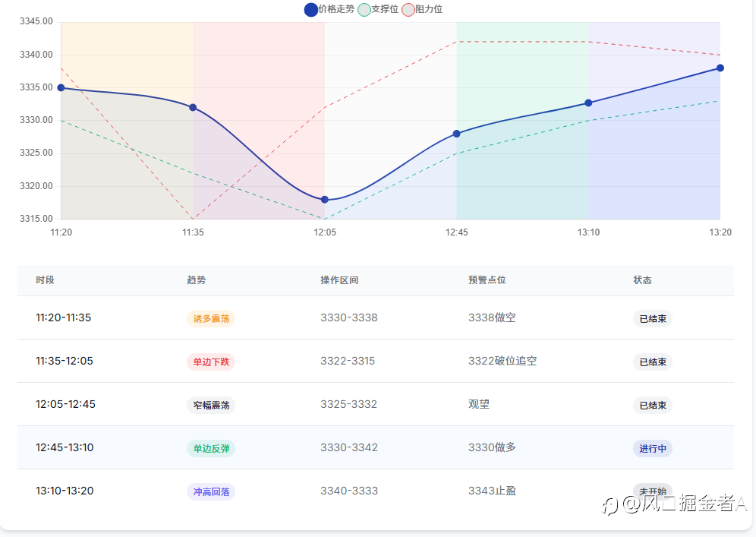Toggle the 价格走势 legend series

click(329, 9)
